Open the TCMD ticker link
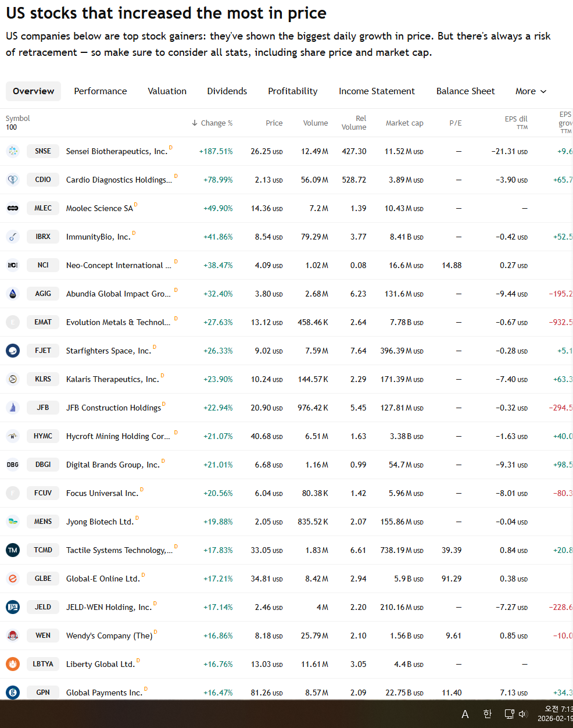This screenshot has height=728, width=573. (43, 550)
